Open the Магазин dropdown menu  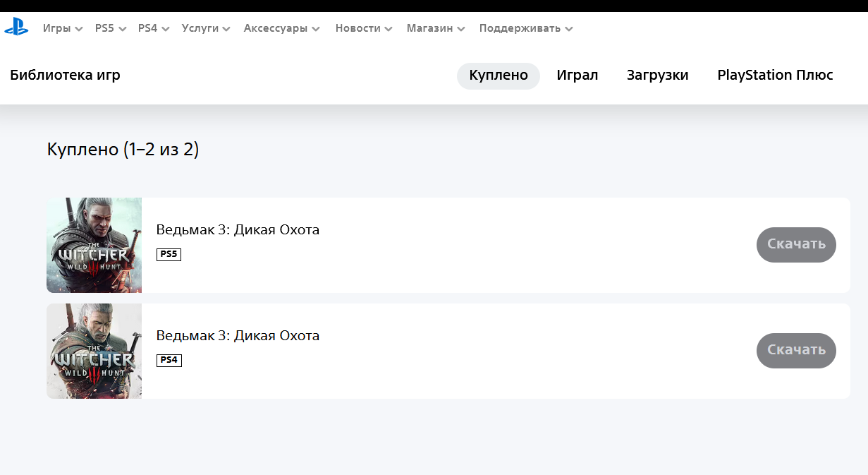click(x=435, y=28)
